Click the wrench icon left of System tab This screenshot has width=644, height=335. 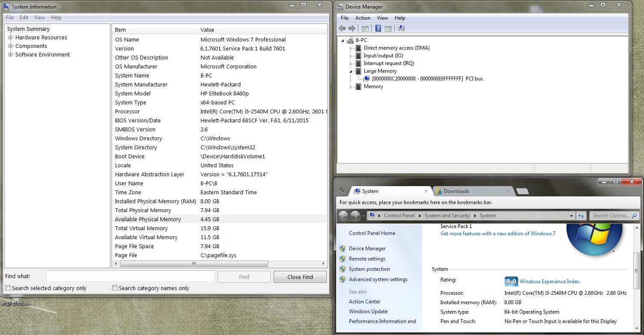341,190
